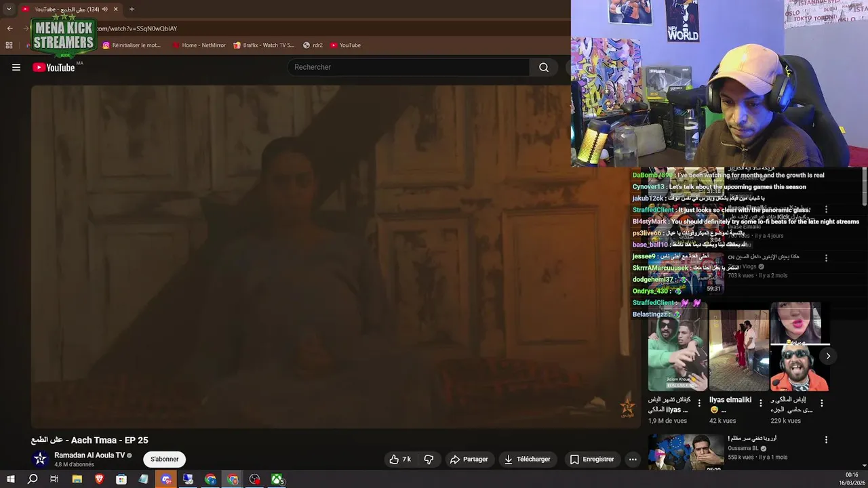
Task: Save video with Enregistrer button
Action: (x=592, y=459)
